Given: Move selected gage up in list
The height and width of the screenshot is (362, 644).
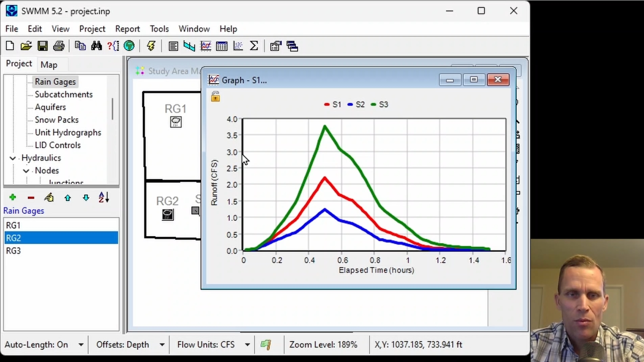Looking at the screenshot, I should pos(67,197).
